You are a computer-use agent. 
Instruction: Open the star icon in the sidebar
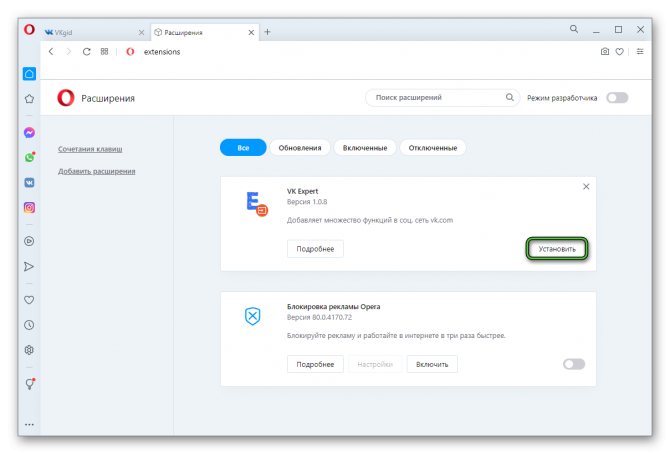[29, 99]
